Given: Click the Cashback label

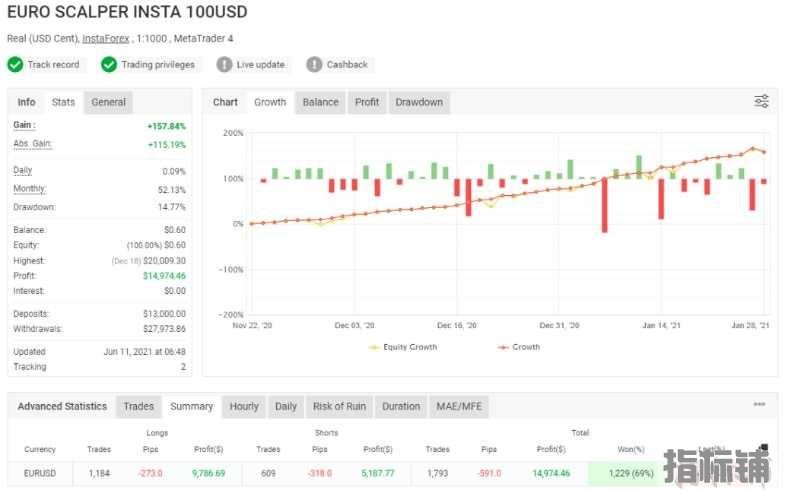Looking at the screenshot, I should [347, 65].
